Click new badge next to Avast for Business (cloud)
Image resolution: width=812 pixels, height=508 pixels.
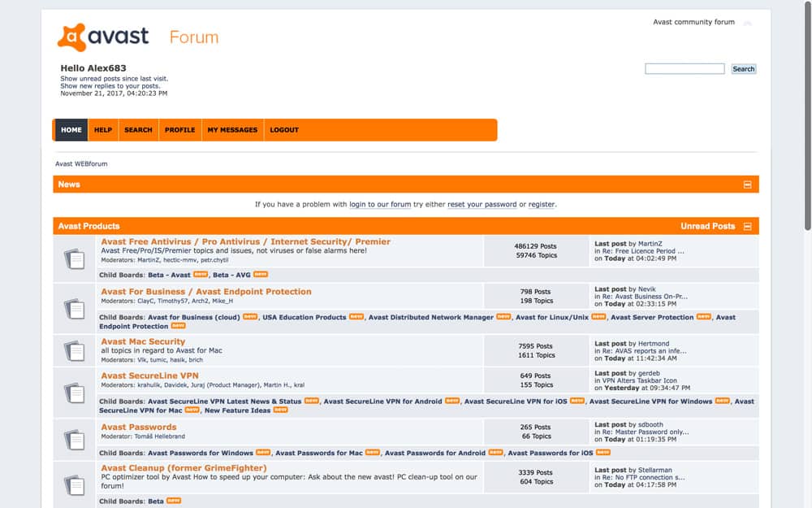[x=250, y=317]
